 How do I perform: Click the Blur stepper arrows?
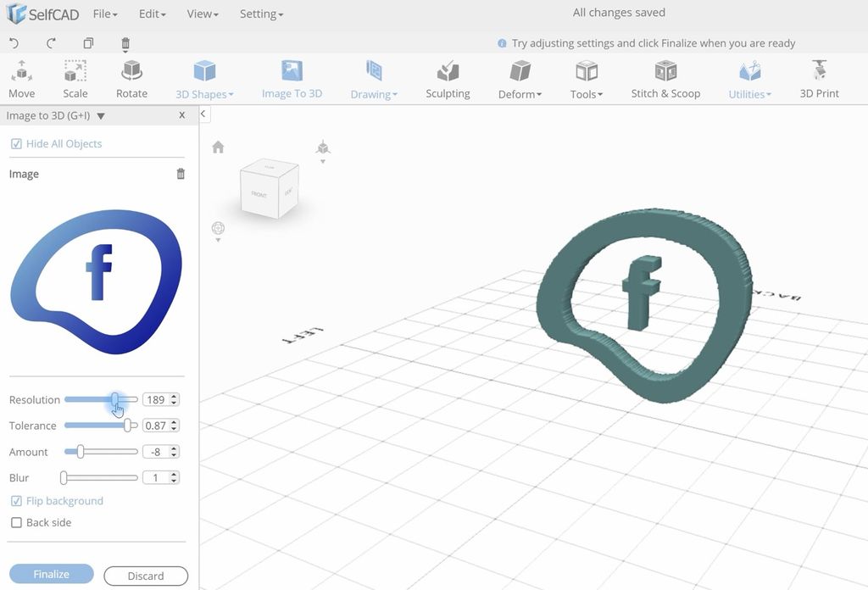(x=175, y=477)
